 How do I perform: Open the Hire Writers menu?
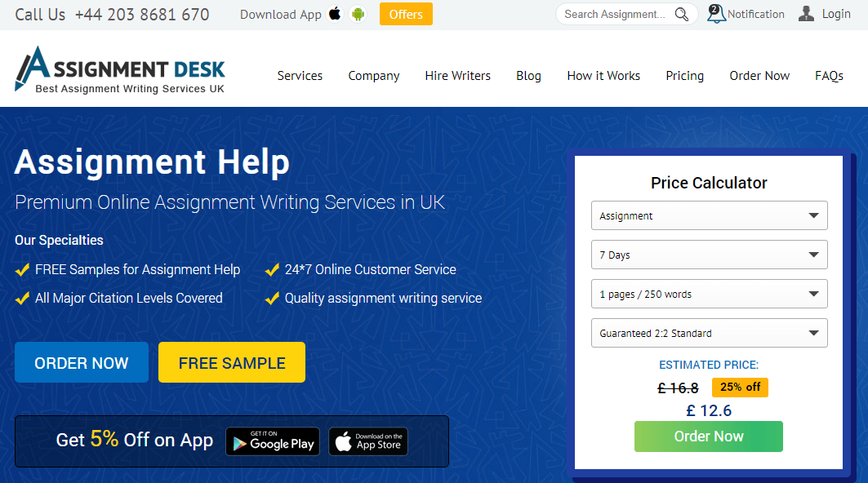(458, 76)
